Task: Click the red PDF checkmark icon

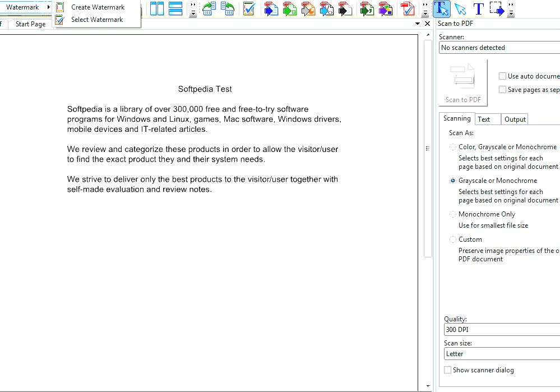Action: [x=408, y=8]
